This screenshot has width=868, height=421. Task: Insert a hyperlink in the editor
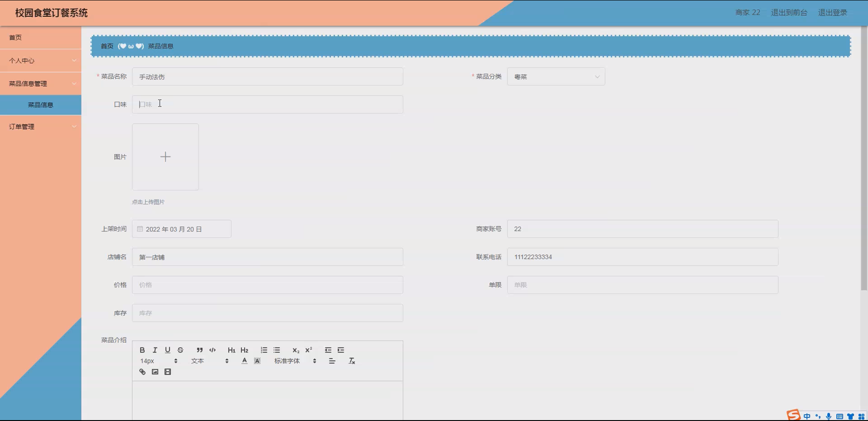pyautogui.click(x=142, y=372)
